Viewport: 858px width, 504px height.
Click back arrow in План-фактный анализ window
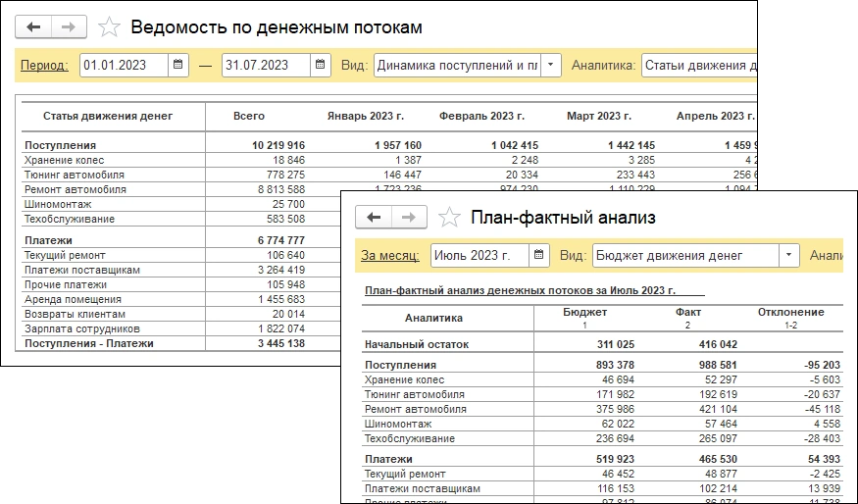[374, 217]
